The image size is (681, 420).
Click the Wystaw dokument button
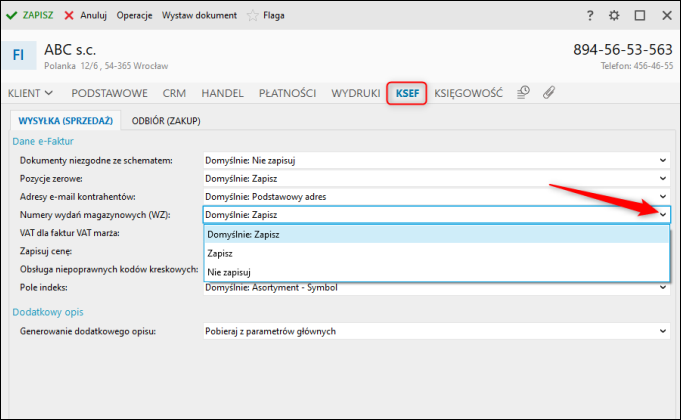click(x=199, y=16)
